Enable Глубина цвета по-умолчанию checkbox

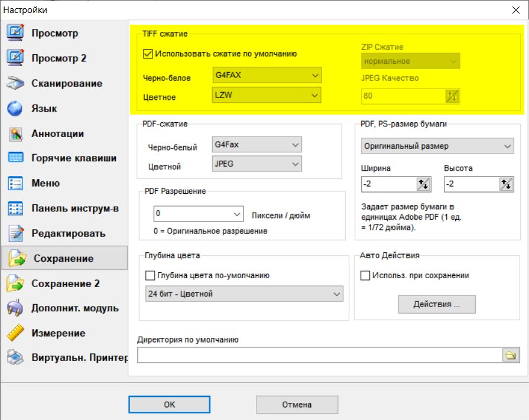[150, 275]
